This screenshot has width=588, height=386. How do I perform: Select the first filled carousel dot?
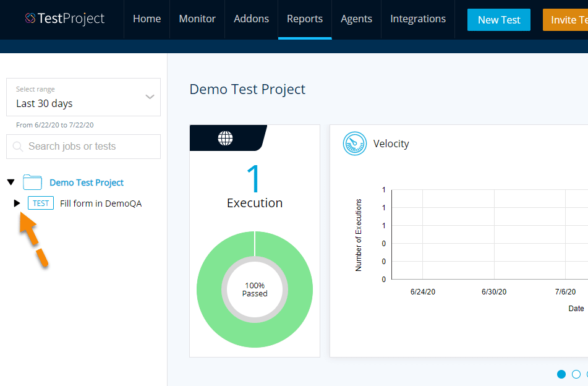click(561, 374)
